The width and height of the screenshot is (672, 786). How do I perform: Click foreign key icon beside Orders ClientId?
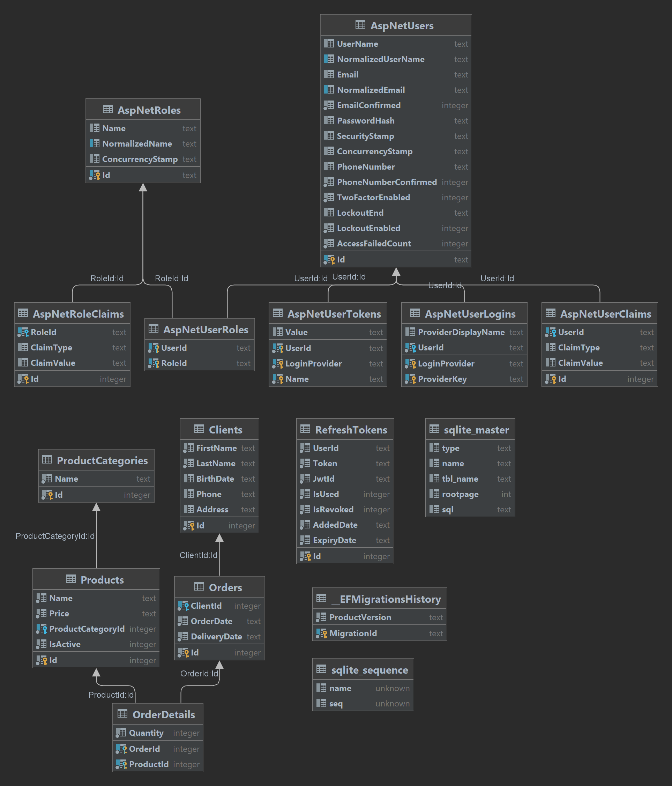pyautogui.click(x=183, y=606)
